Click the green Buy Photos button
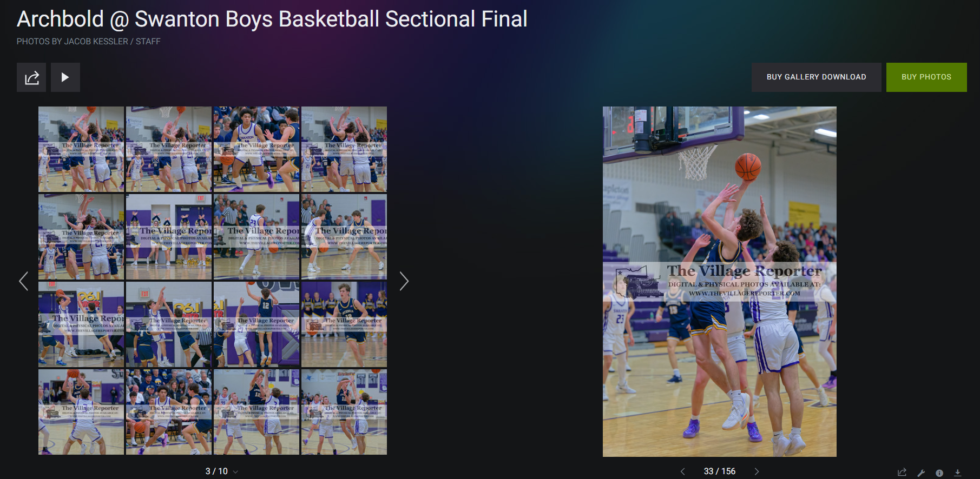The width and height of the screenshot is (980, 479). (926, 77)
